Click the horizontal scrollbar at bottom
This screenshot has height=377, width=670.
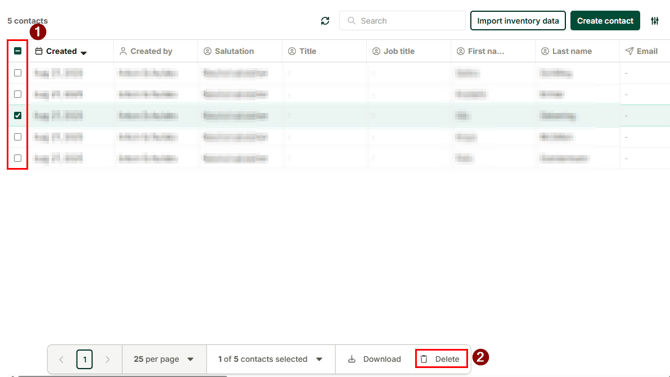click(x=122, y=376)
